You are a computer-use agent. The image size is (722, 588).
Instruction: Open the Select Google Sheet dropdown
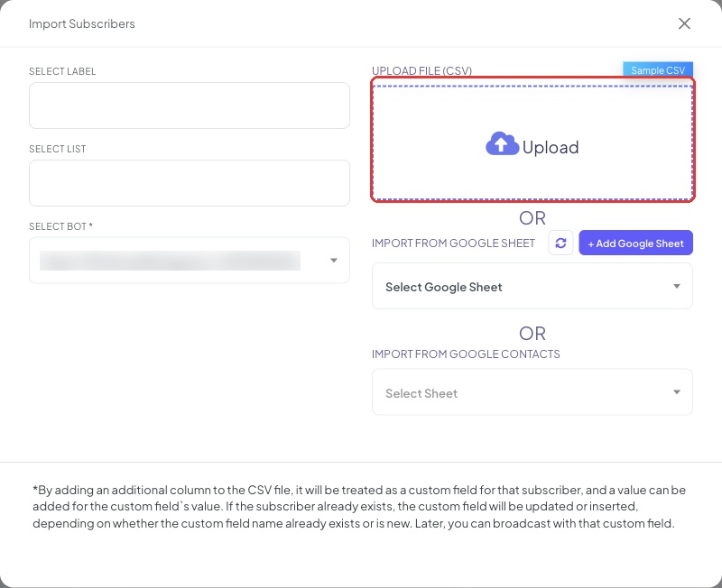pos(532,286)
